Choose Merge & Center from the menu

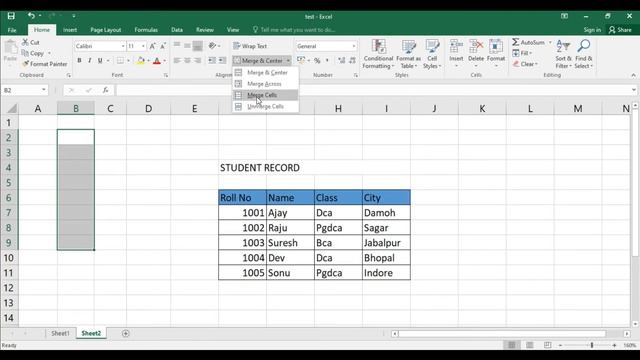point(265,72)
